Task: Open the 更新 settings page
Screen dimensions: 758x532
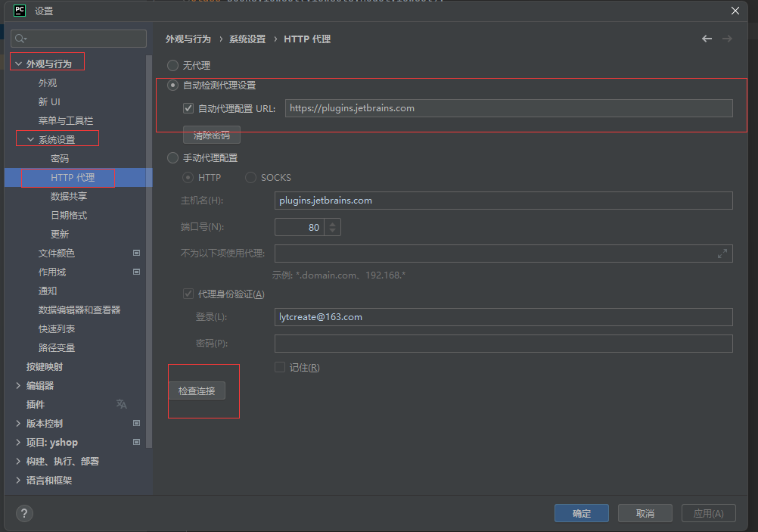Action: point(60,234)
